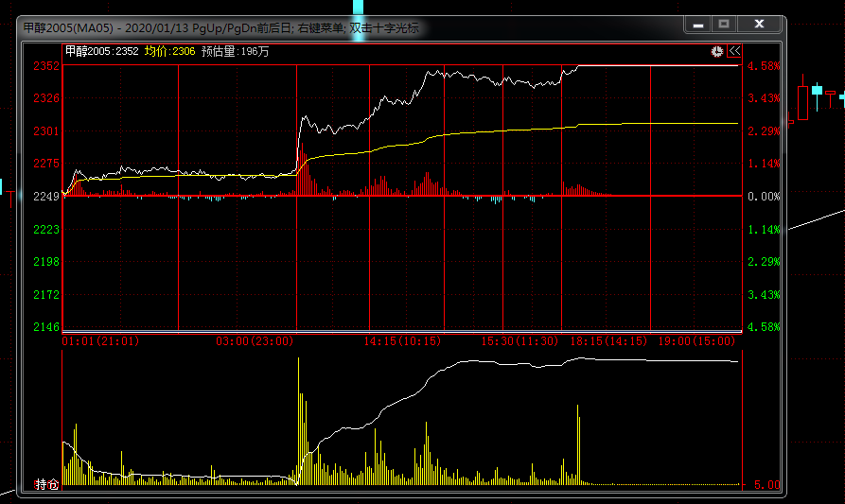This screenshot has height=504, width=845.
Task: Minimize the 甲醇2005 chart window
Action: click(x=697, y=24)
